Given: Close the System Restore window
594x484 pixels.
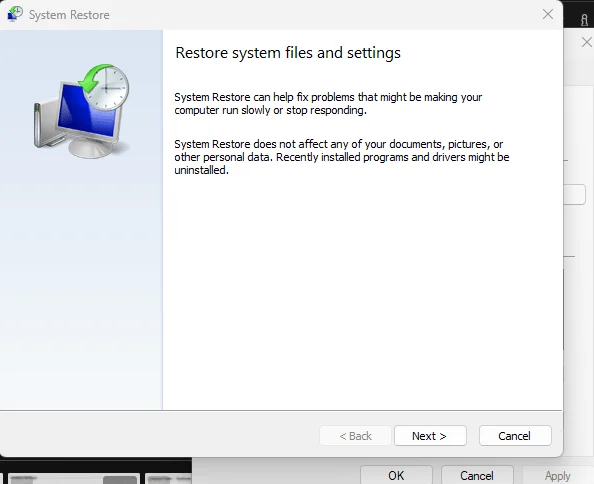Looking at the screenshot, I should point(547,14).
